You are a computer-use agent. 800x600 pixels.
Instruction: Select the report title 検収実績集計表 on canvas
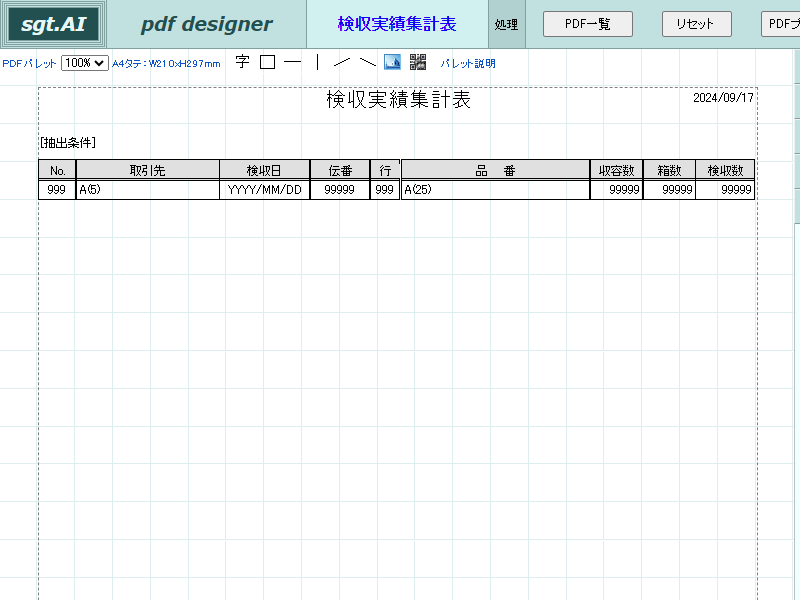point(398,99)
